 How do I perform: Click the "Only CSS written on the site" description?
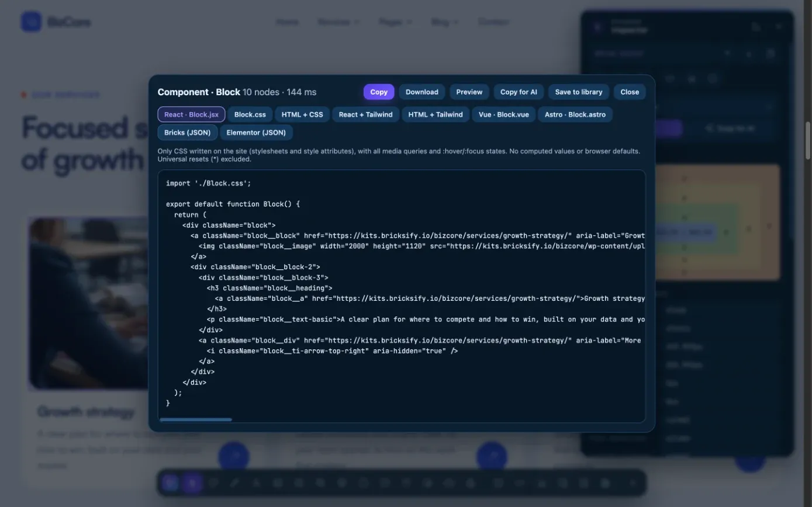399,155
